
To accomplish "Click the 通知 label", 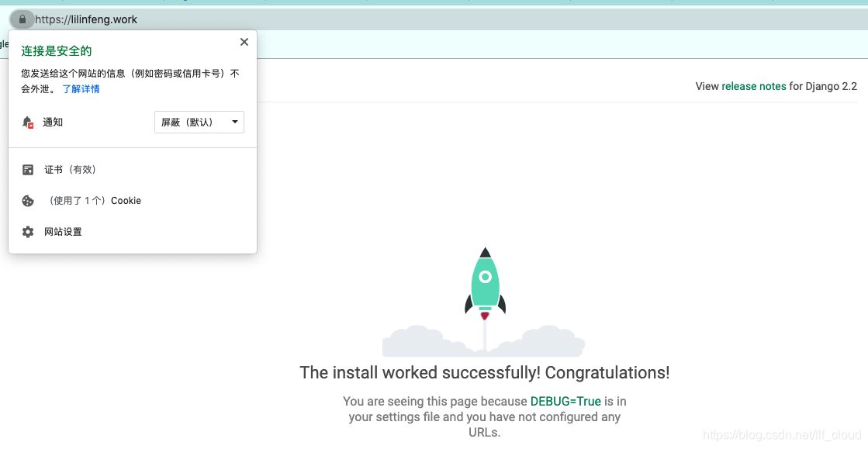I will point(53,123).
